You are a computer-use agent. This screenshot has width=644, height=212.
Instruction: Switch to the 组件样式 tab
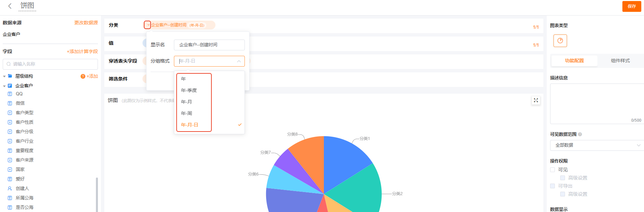coord(620,61)
